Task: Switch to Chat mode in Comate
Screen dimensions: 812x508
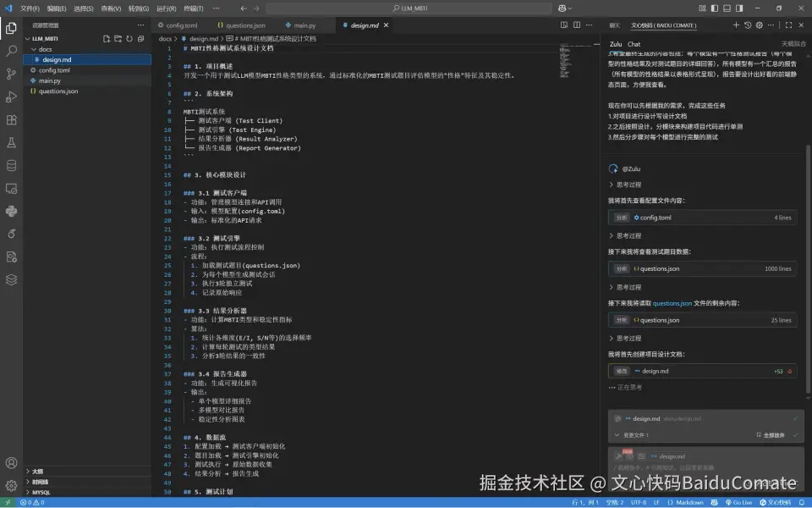Action: tap(634, 44)
